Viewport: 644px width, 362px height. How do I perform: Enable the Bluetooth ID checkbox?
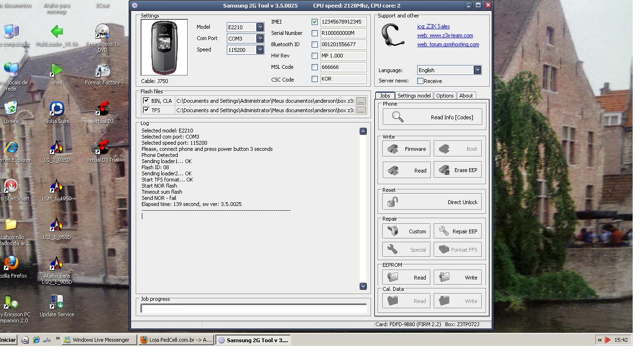pyautogui.click(x=314, y=44)
